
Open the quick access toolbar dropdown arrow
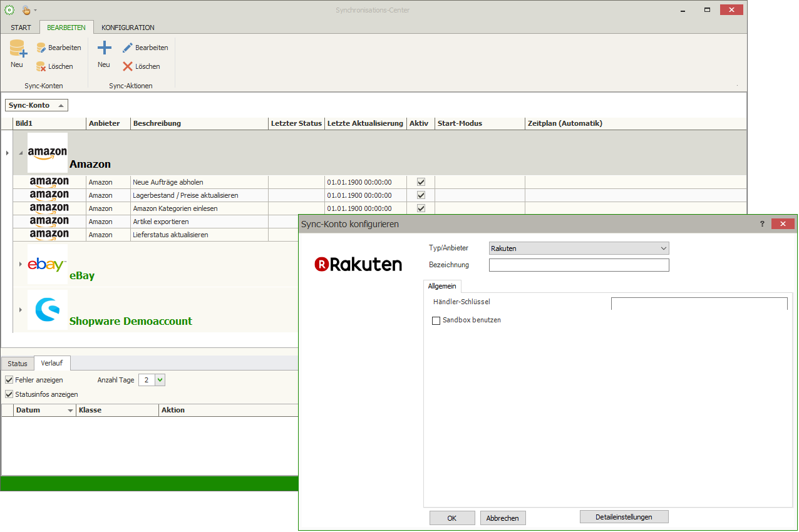[x=36, y=10]
